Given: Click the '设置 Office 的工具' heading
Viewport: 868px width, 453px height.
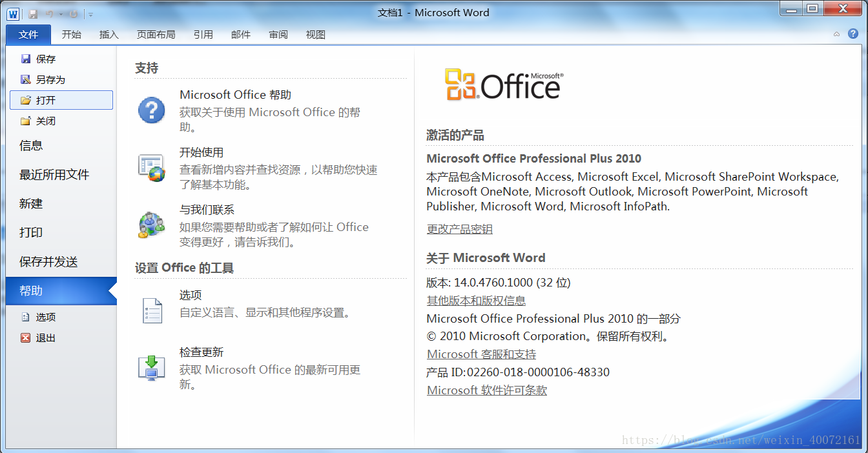Looking at the screenshot, I should (184, 268).
